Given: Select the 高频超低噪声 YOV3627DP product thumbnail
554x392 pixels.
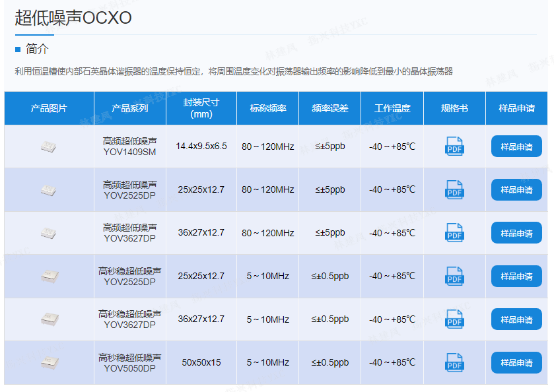Looking at the screenshot, I should point(49,233).
